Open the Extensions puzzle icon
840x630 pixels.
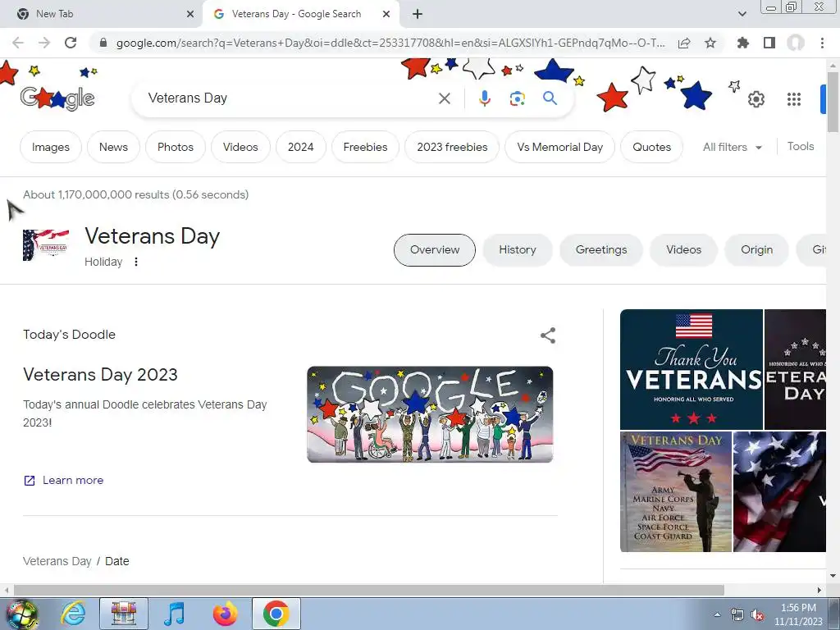click(x=742, y=43)
